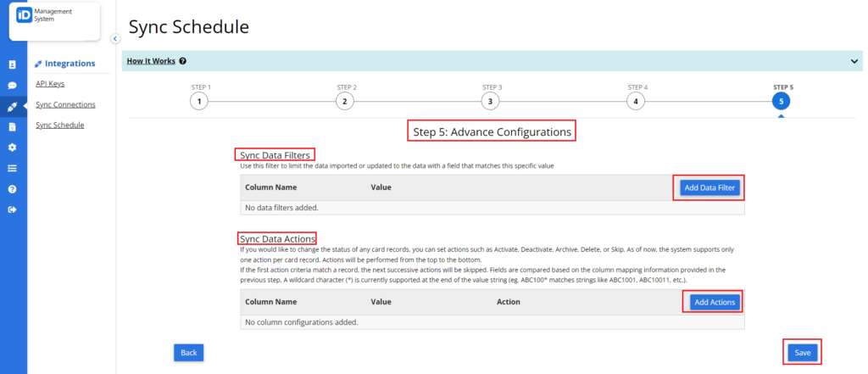
Task: Click the Add Actions button
Action: (x=715, y=302)
